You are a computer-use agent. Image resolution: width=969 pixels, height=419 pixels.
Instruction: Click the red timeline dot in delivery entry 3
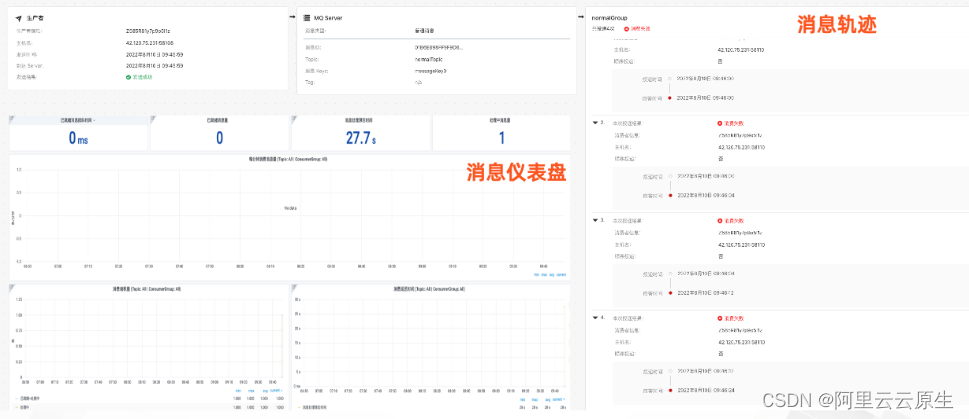click(670, 293)
